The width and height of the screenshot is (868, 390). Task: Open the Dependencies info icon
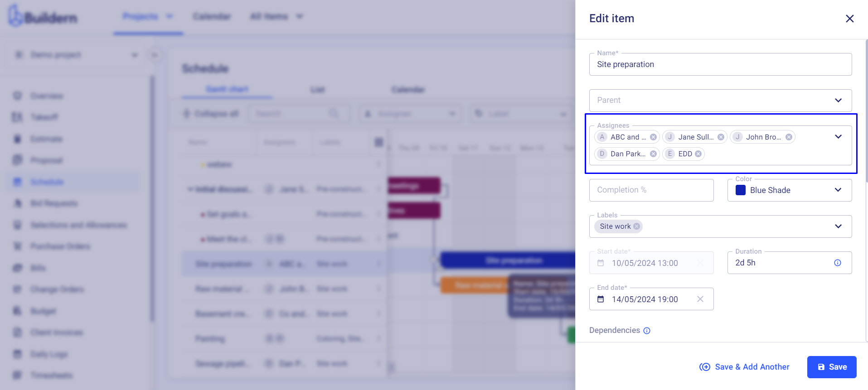click(647, 331)
